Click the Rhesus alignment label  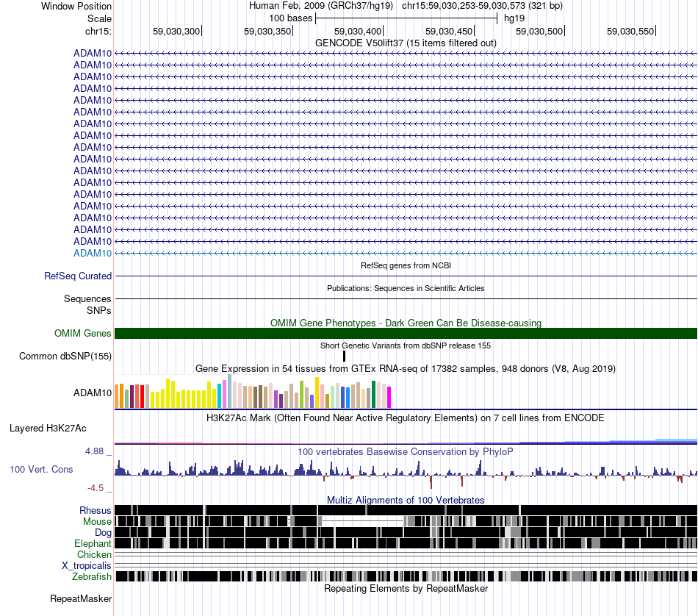96,510
